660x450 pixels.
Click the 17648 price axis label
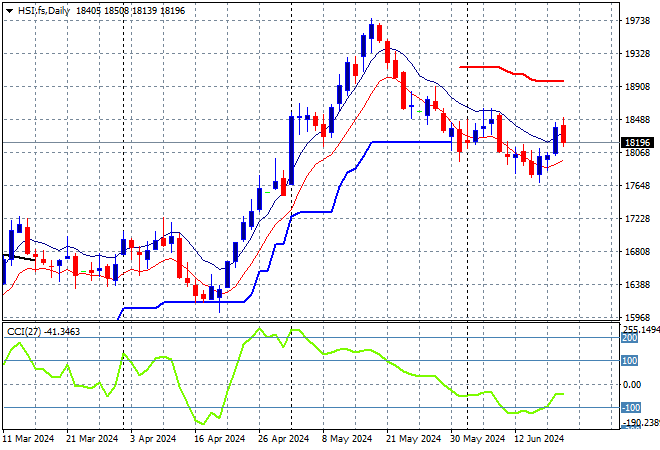637,186
